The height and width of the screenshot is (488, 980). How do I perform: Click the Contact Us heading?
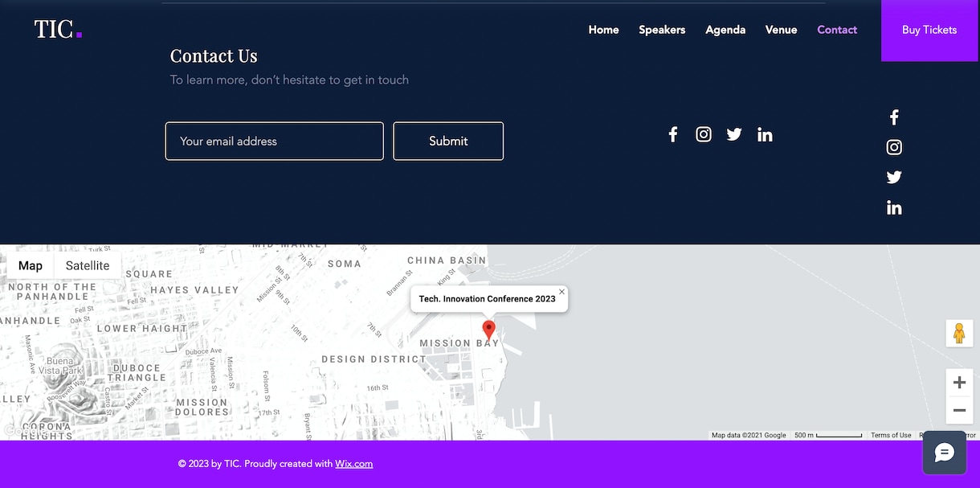[x=214, y=55]
